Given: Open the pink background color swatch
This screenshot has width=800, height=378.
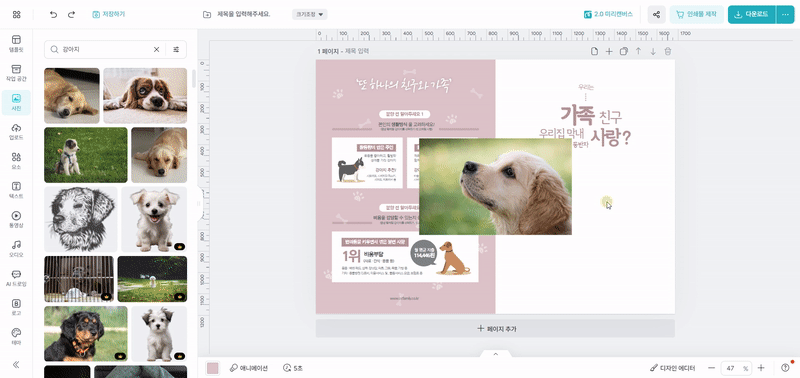Looking at the screenshot, I should click(x=213, y=368).
